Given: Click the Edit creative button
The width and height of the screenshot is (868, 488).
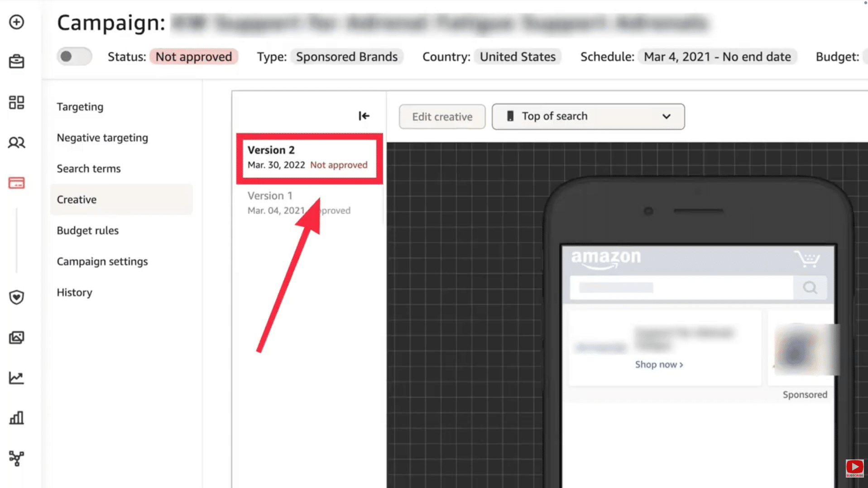Looking at the screenshot, I should pyautogui.click(x=442, y=116).
